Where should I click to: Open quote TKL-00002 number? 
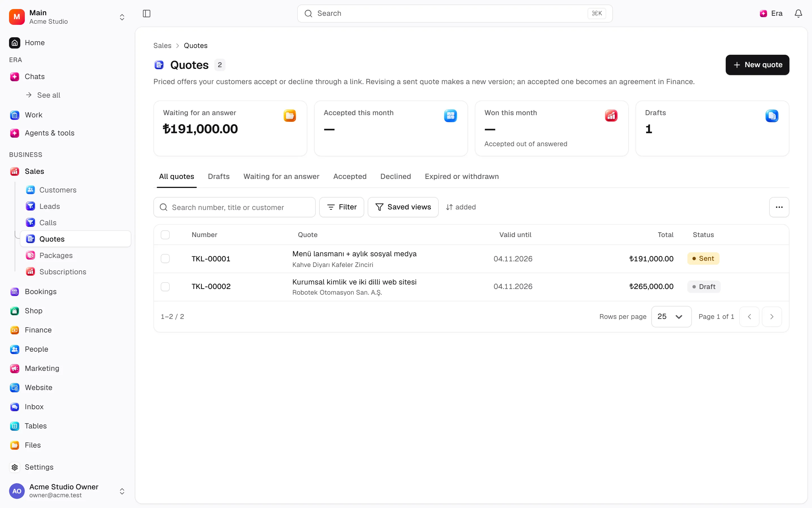(x=211, y=286)
